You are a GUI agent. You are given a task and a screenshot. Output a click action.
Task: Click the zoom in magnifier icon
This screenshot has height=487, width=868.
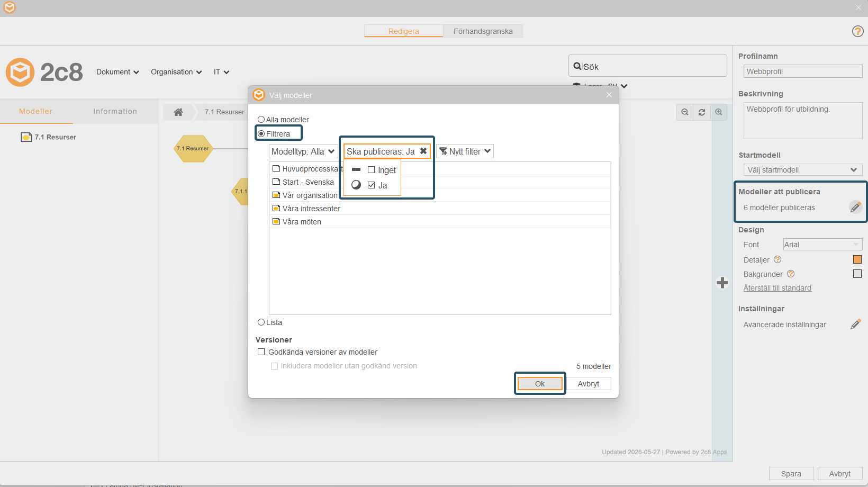(719, 112)
